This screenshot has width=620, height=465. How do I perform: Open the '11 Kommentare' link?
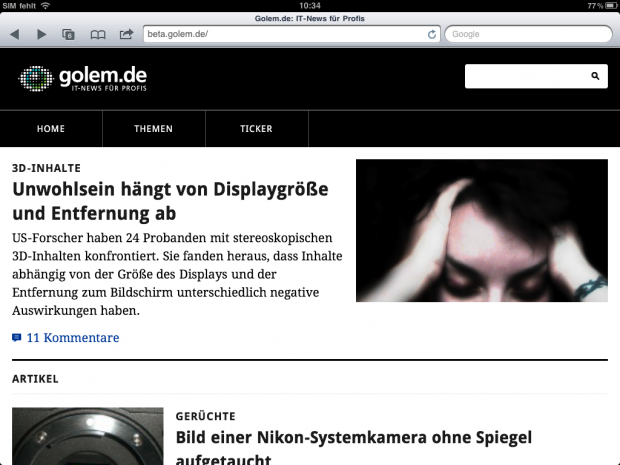coord(73,338)
